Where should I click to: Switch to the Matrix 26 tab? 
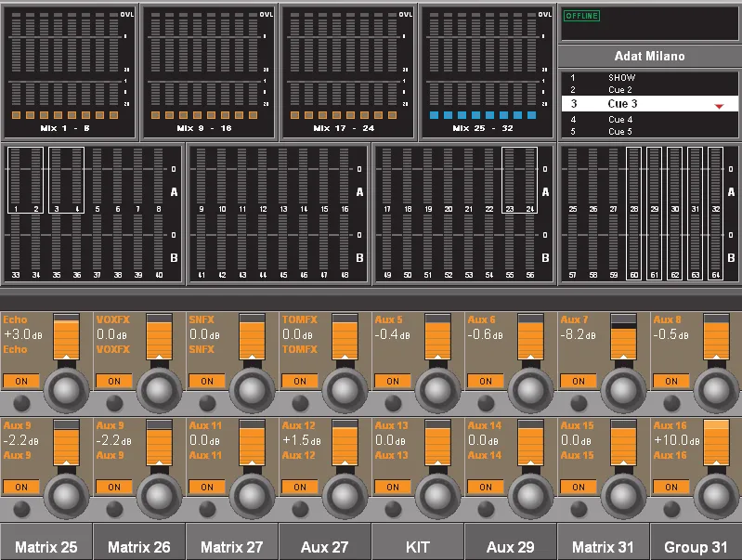pyautogui.click(x=139, y=542)
